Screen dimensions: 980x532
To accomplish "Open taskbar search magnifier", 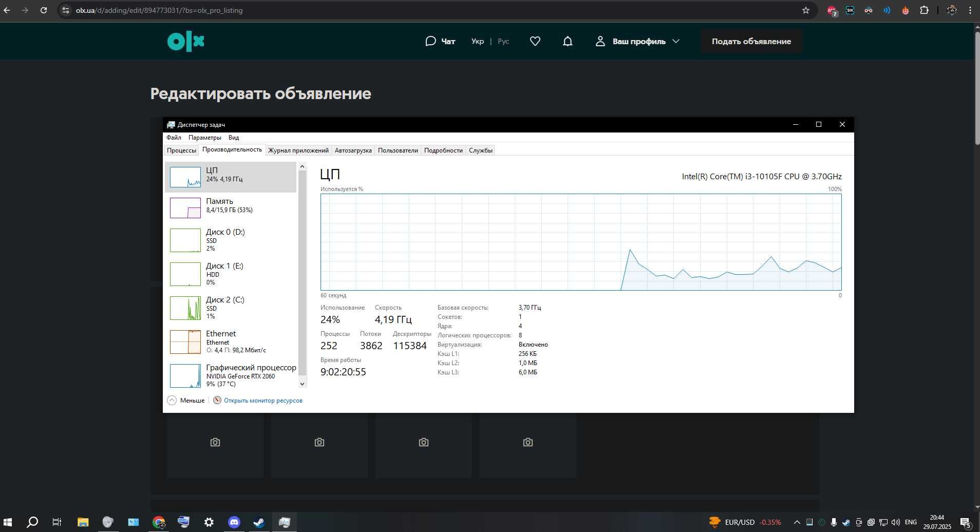I will pyautogui.click(x=32, y=522).
